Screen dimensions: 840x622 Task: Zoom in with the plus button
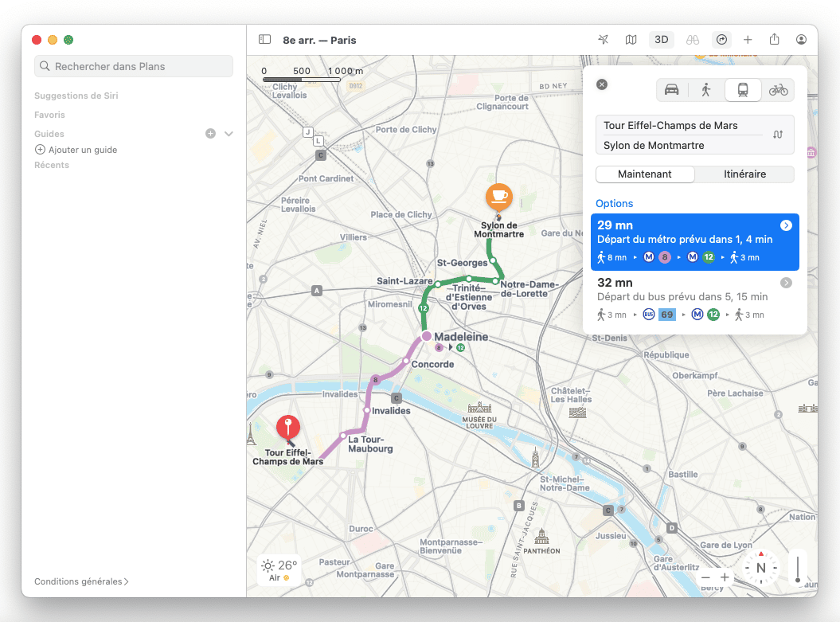(x=725, y=577)
